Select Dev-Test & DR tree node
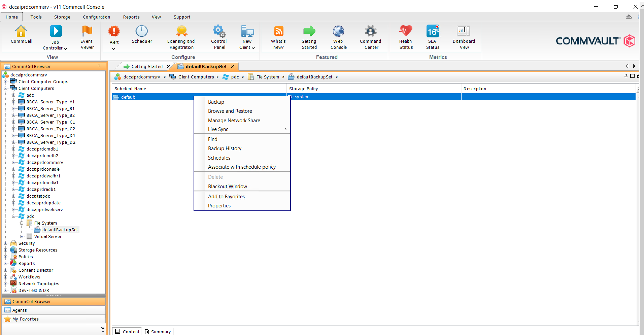 tap(34, 290)
